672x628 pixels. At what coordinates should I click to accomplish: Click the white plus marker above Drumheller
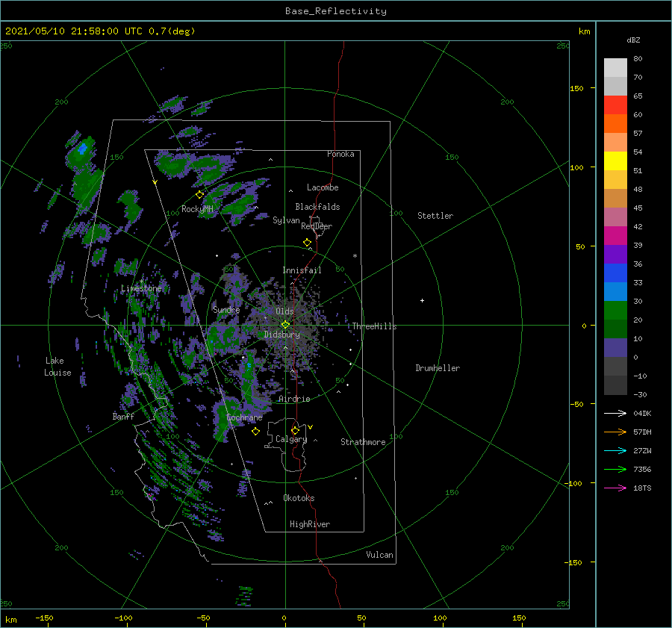tap(422, 300)
